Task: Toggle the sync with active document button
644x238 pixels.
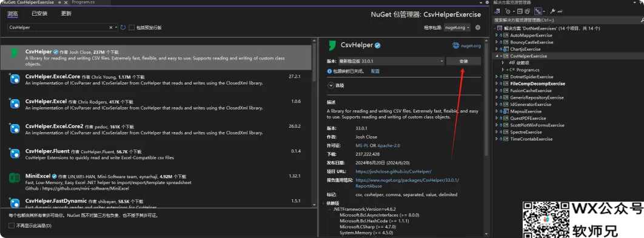Action: pyautogui.click(x=538, y=12)
